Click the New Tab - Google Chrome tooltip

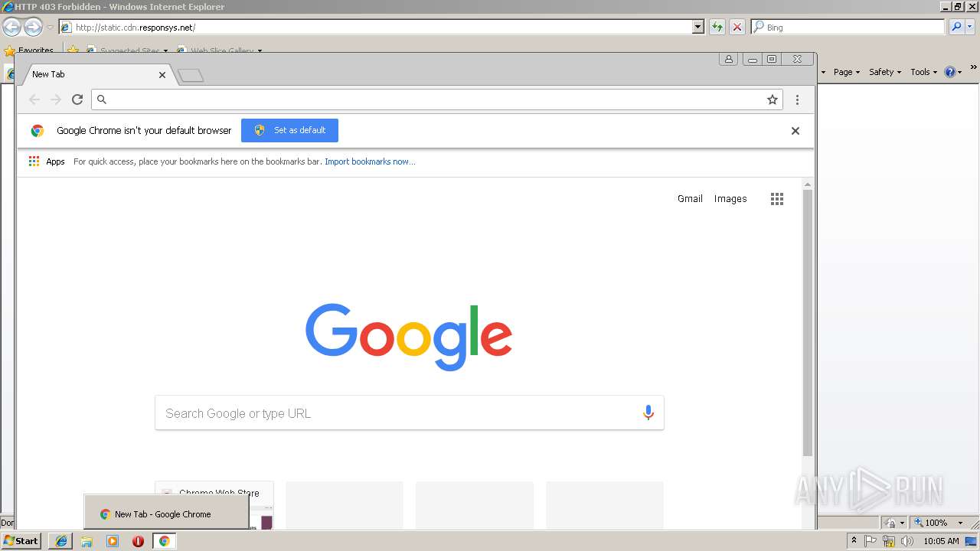[166, 514]
